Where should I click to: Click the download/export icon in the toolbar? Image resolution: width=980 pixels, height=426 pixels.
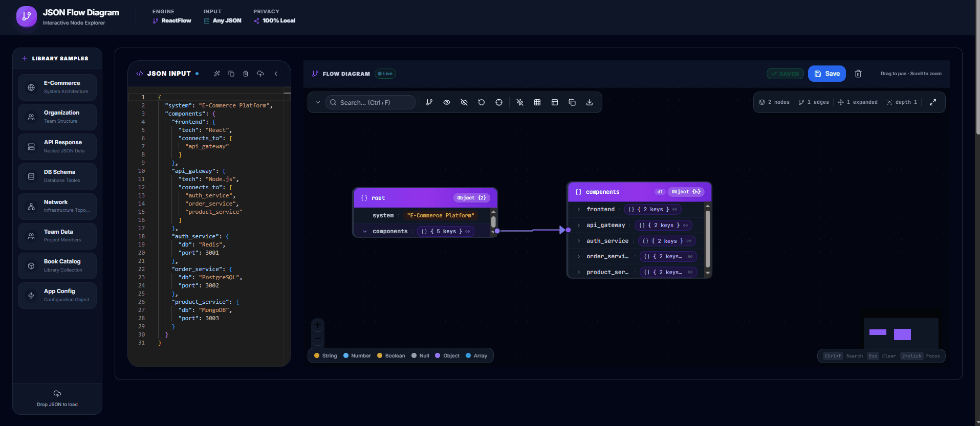pyautogui.click(x=590, y=102)
